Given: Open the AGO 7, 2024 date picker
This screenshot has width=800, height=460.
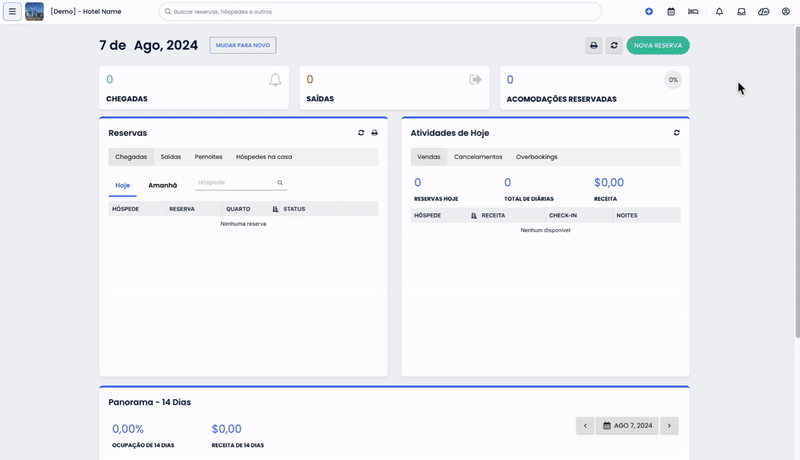Looking at the screenshot, I should [x=627, y=426].
